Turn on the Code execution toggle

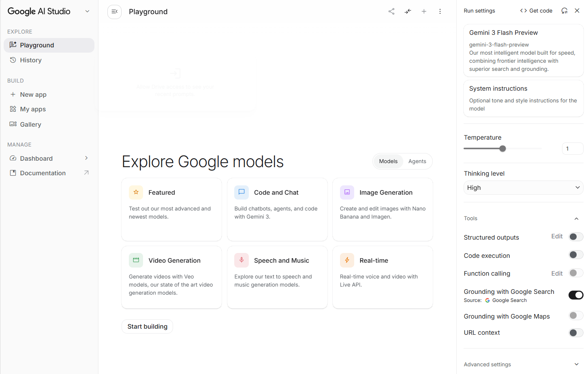[576, 255]
